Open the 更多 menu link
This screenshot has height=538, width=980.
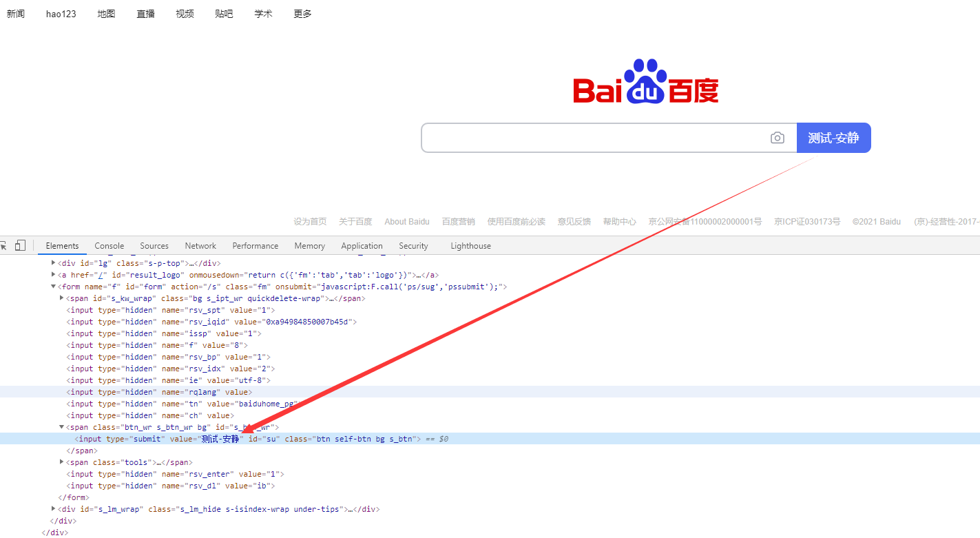click(302, 14)
